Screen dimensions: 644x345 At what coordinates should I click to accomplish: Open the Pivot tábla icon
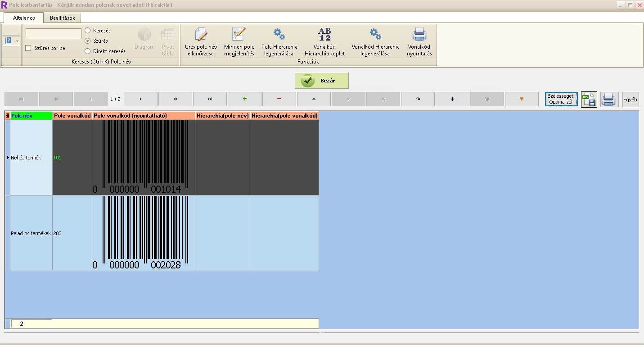168,34
